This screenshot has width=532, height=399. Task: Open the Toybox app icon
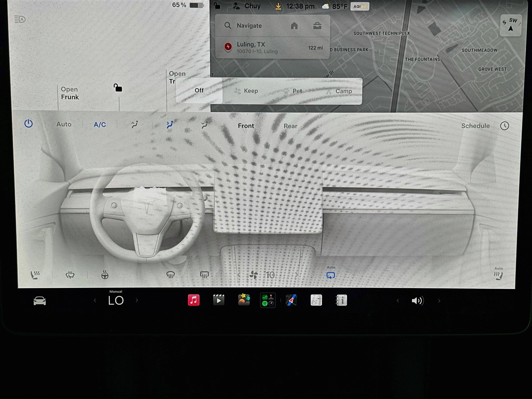pos(244,300)
